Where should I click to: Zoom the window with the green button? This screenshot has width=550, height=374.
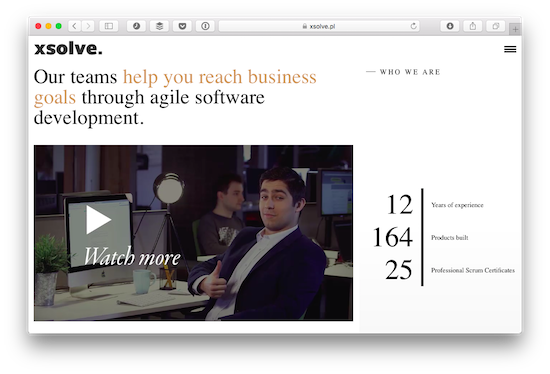tap(59, 26)
